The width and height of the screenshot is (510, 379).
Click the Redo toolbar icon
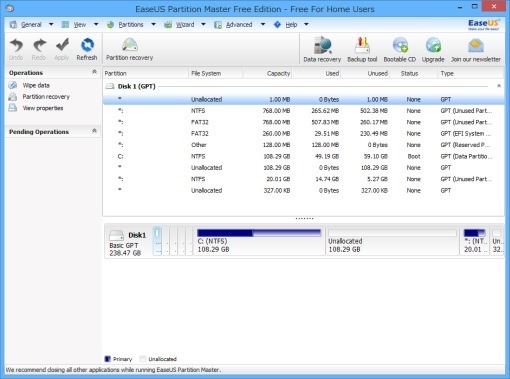pos(39,45)
